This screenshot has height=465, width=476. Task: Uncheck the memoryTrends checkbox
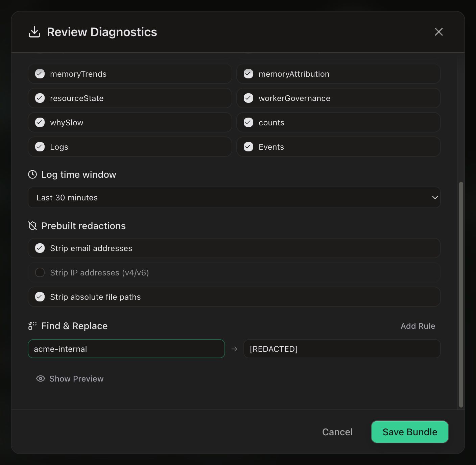[40, 74]
